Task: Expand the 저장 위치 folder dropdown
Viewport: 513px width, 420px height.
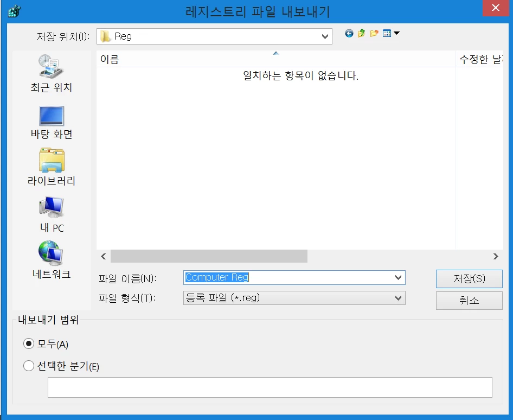Action: point(325,37)
